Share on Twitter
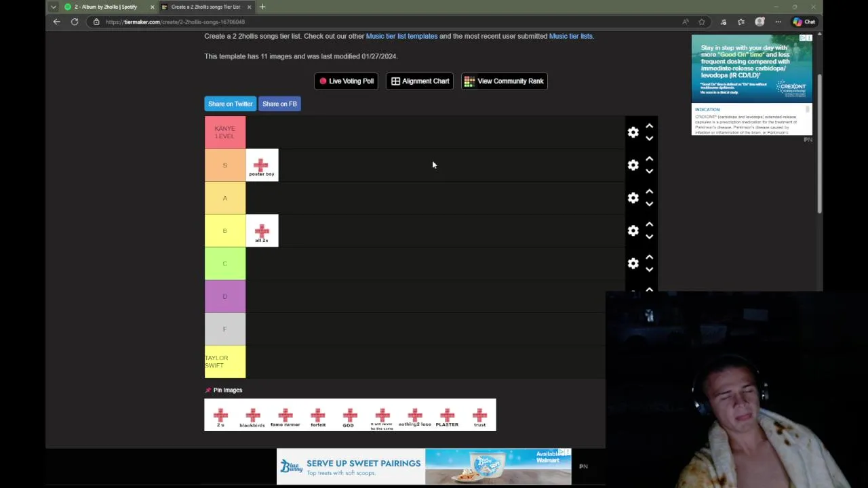The height and width of the screenshot is (488, 868). 230,104
